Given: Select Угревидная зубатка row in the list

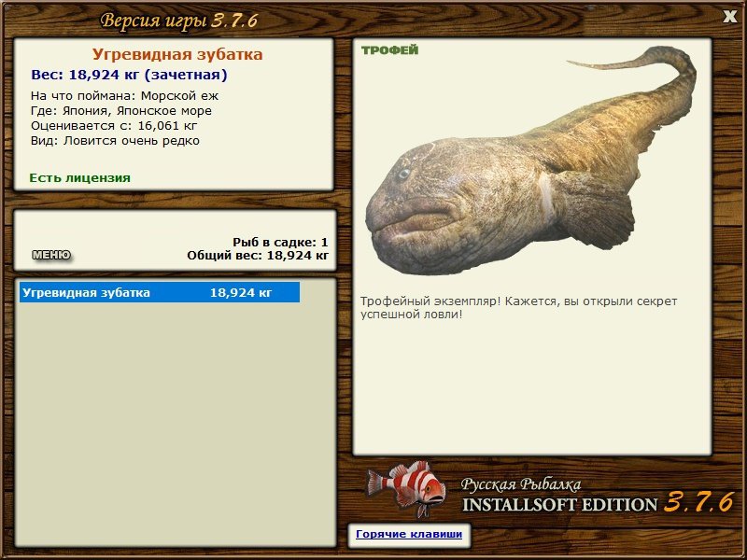Looking at the screenshot, I should pos(160,292).
